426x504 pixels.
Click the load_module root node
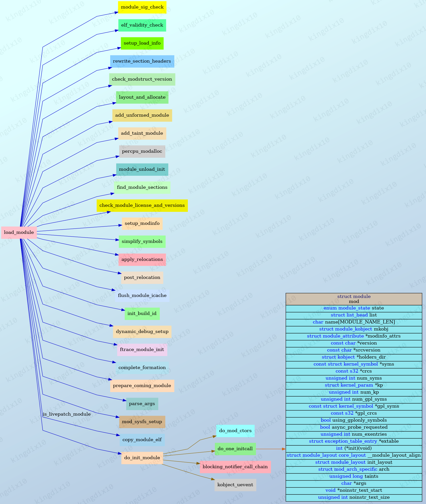19,232
